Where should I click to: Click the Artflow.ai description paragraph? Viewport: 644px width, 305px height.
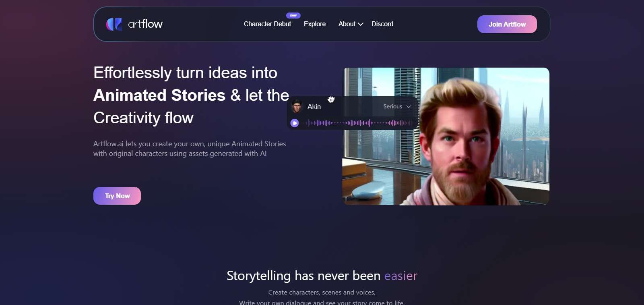point(190,149)
